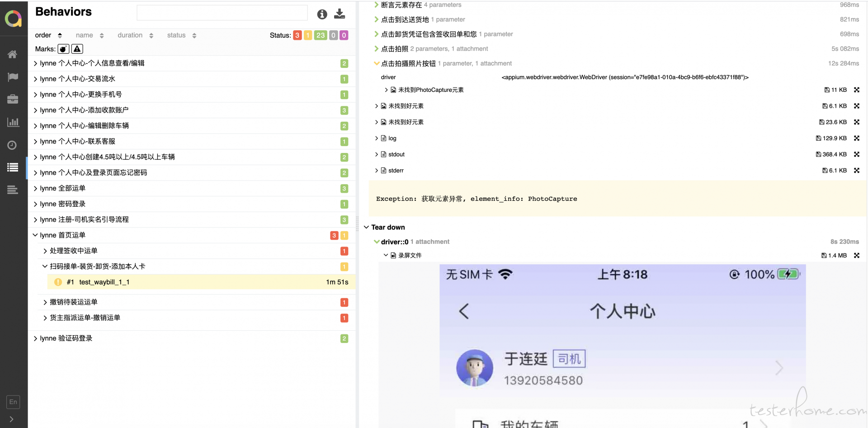868x428 pixels.
Task: Sort the tree by order
Action: [48, 35]
